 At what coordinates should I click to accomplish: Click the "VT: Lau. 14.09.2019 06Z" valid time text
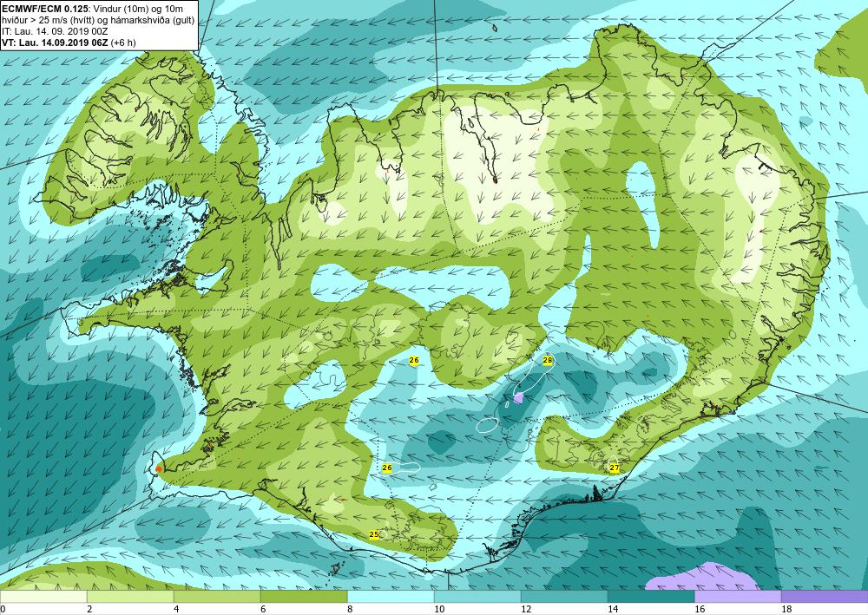(56, 43)
